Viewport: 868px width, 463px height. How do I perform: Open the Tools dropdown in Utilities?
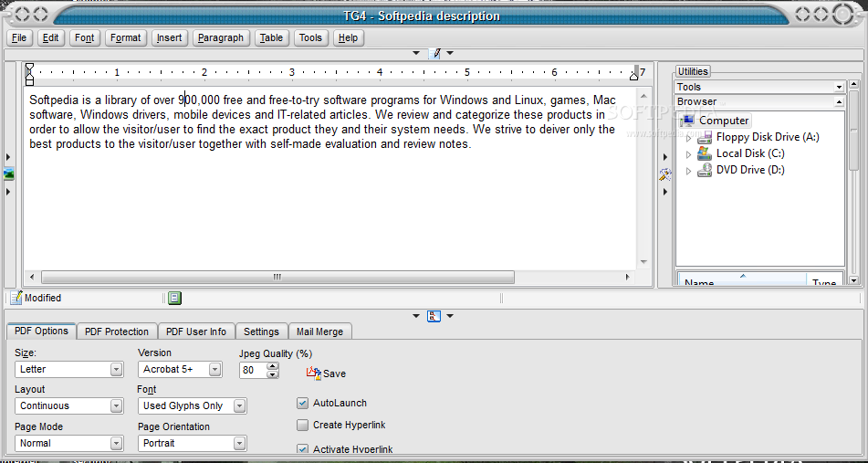[x=839, y=87]
